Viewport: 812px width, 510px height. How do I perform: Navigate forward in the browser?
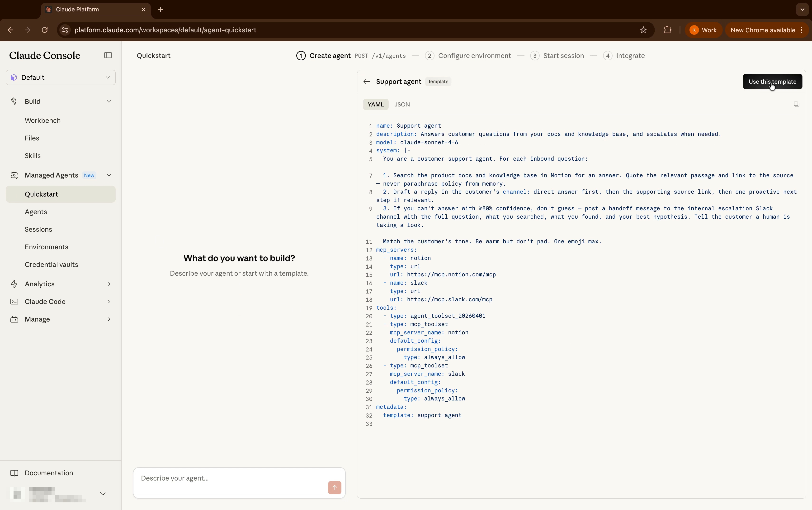click(x=27, y=30)
